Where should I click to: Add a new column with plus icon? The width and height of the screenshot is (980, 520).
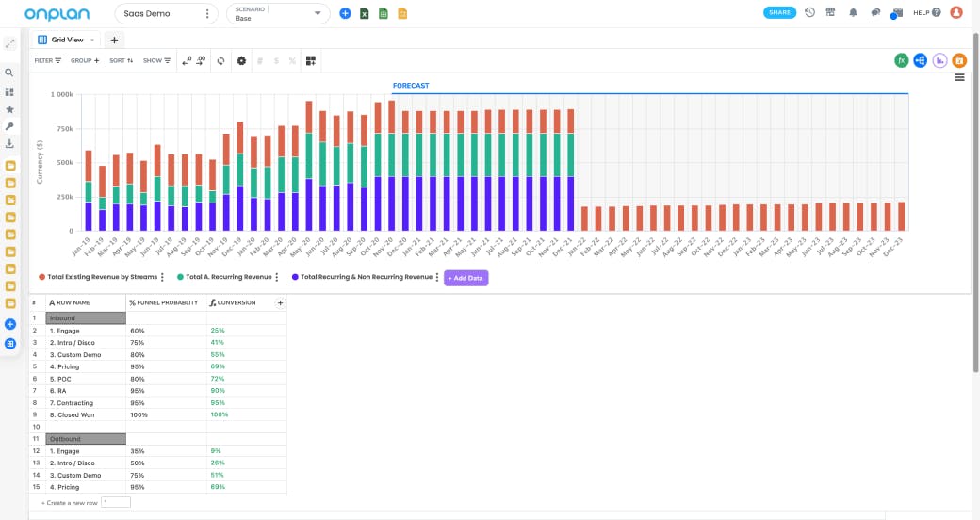pyautogui.click(x=280, y=302)
